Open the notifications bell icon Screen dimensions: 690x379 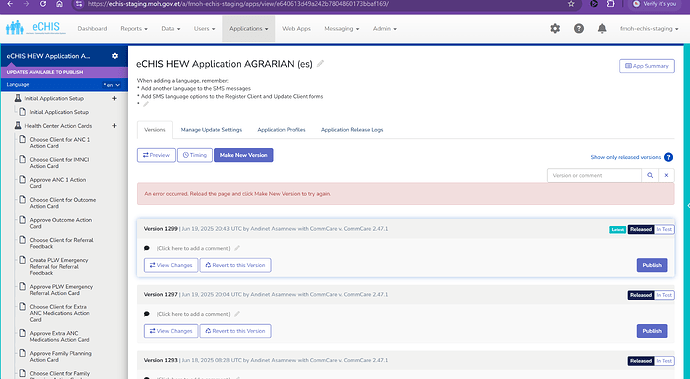(602, 29)
